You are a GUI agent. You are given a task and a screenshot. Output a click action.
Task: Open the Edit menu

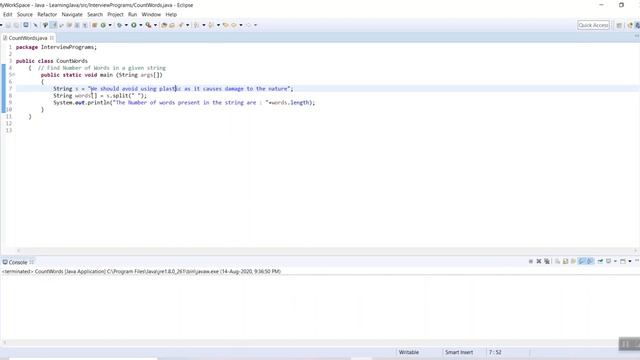click(7, 14)
